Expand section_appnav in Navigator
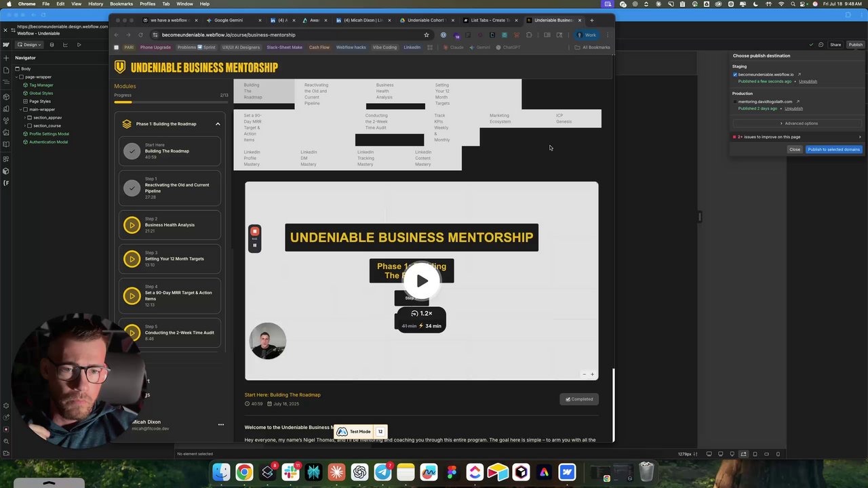868x488 pixels. [x=25, y=118]
